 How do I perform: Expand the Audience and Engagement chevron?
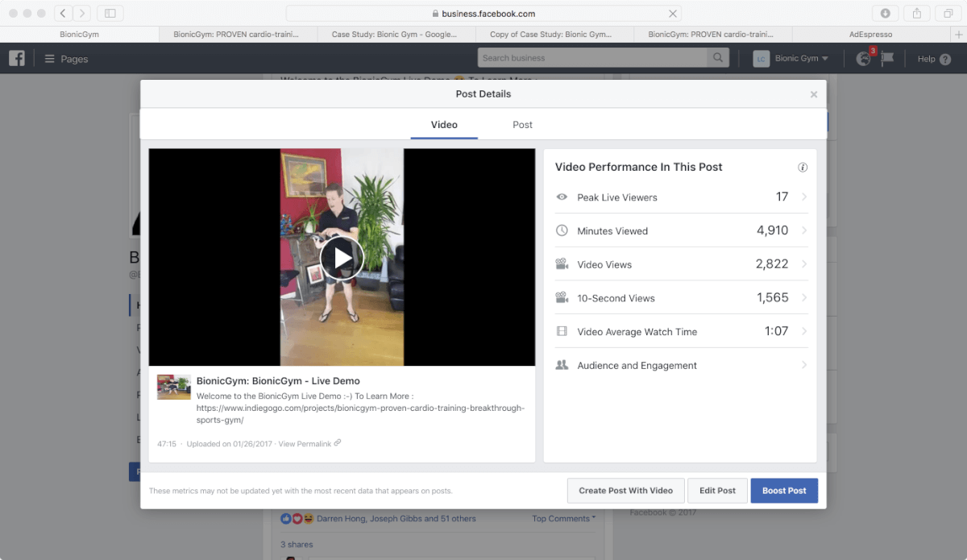[803, 365]
